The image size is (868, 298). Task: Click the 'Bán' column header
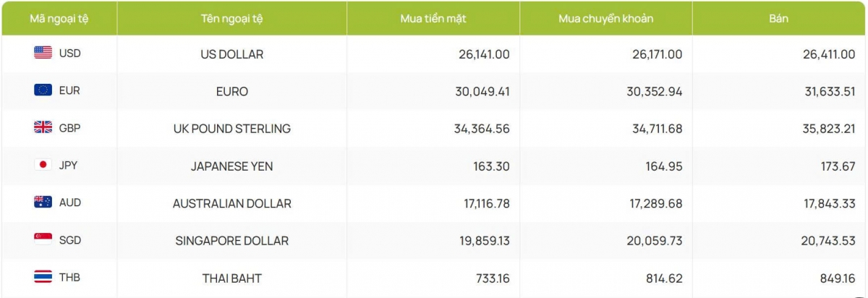click(x=778, y=19)
